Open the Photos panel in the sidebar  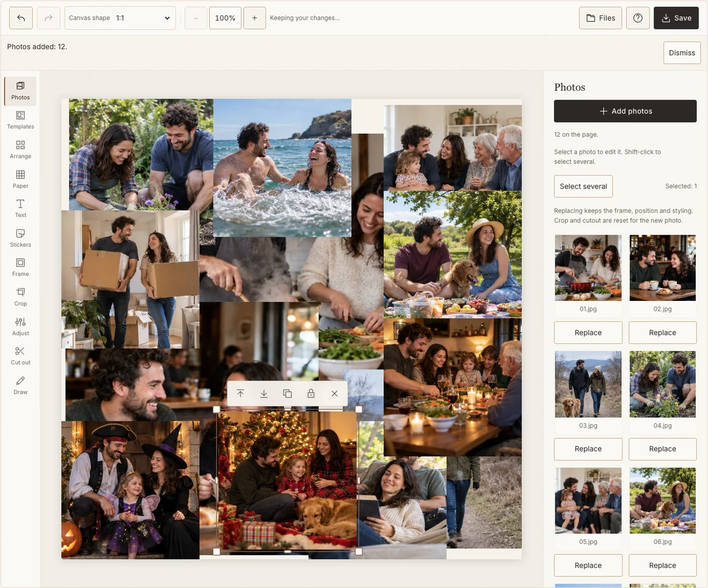point(20,91)
